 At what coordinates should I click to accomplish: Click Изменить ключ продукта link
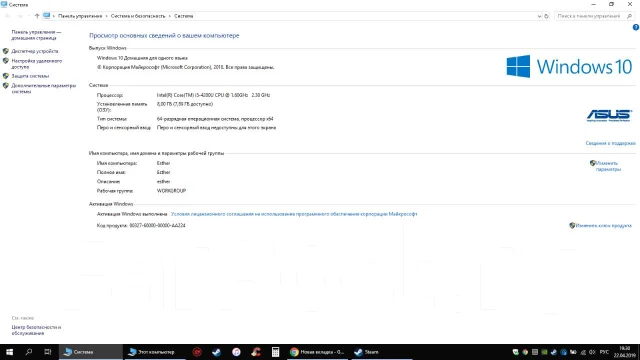(x=603, y=225)
